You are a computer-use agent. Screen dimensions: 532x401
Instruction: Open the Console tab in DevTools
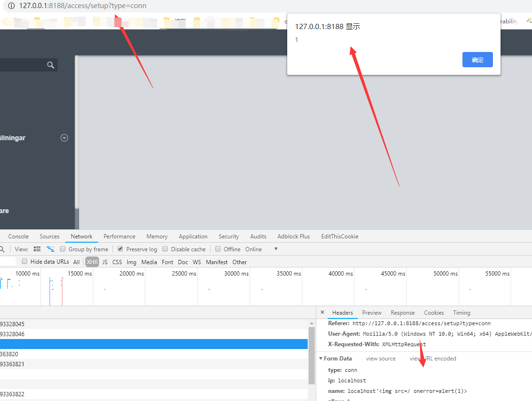coord(19,236)
